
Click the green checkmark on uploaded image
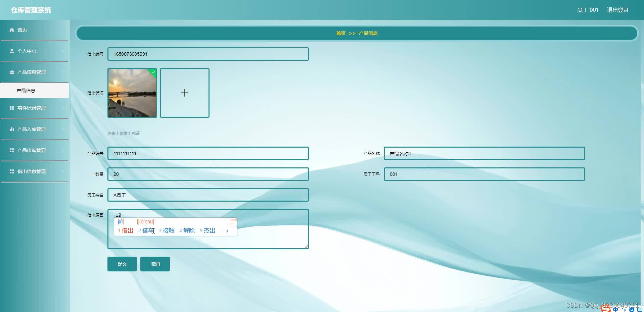pyautogui.click(x=153, y=72)
